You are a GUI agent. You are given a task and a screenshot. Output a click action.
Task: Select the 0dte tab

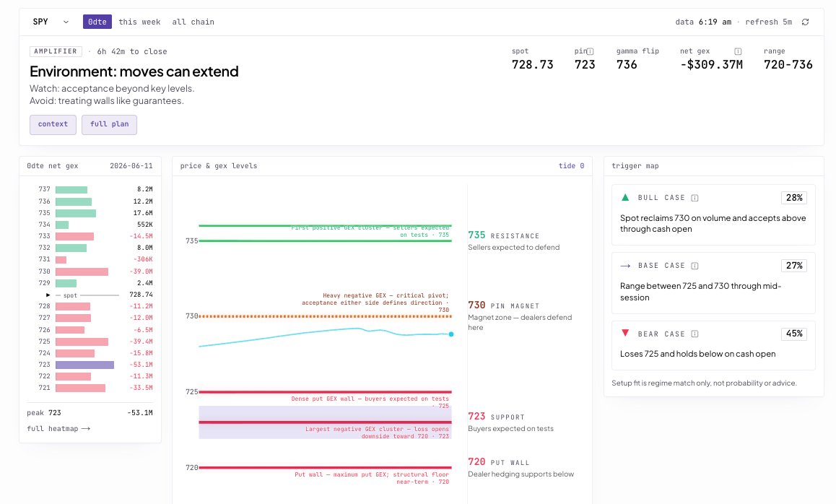pos(97,22)
